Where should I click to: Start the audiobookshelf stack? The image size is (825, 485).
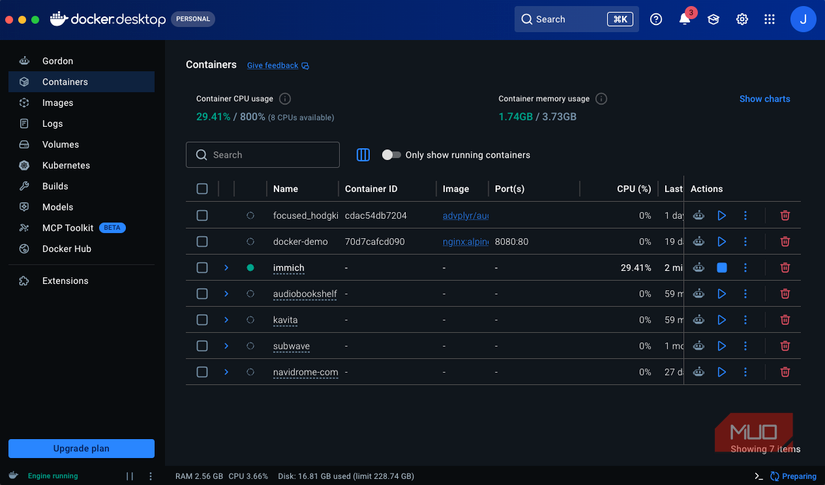721,294
